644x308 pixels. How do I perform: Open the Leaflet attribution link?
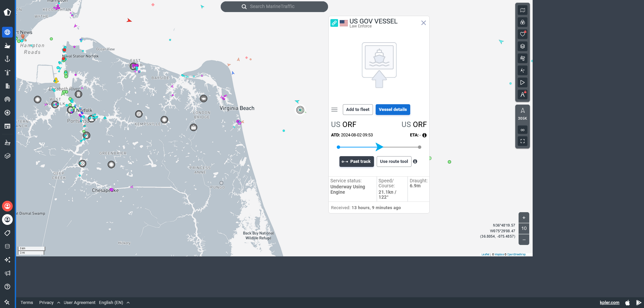[485, 254]
